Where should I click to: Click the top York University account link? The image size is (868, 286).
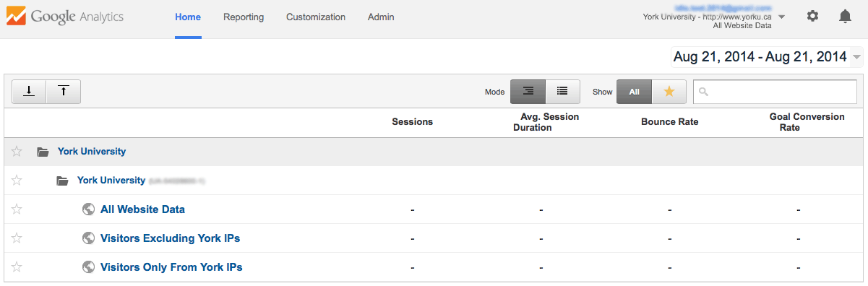pos(92,152)
